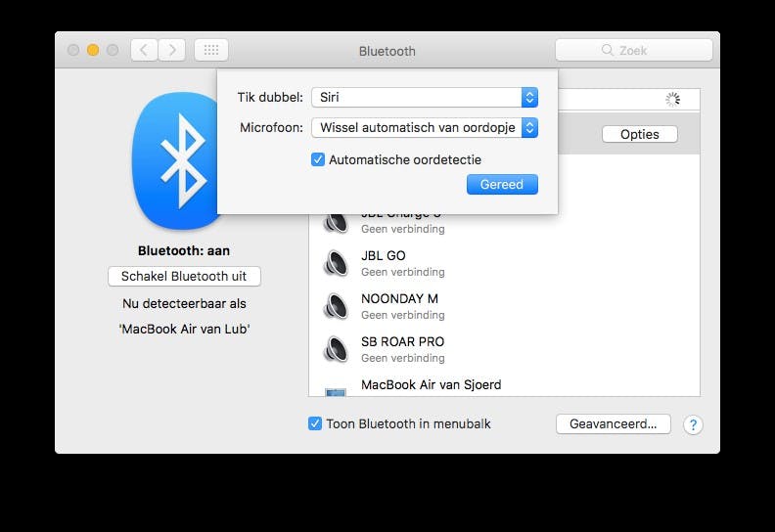Viewport: 775px width, 532px height.
Task: Click the speaker icon beside NOONDAY M
Action: click(x=336, y=306)
